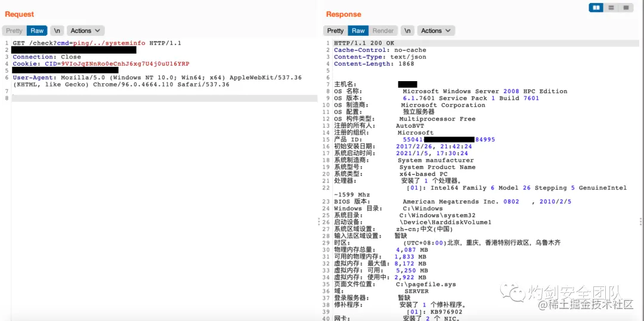Screen dimensions: 644x321
Task: Click the Connection: Close header
Action: 47,57
